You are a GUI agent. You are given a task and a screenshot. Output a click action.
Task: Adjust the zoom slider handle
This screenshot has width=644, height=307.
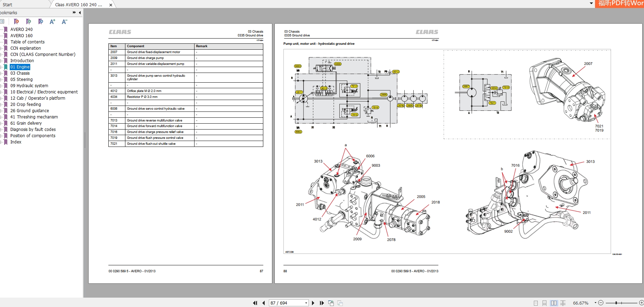tap(616, 303)
